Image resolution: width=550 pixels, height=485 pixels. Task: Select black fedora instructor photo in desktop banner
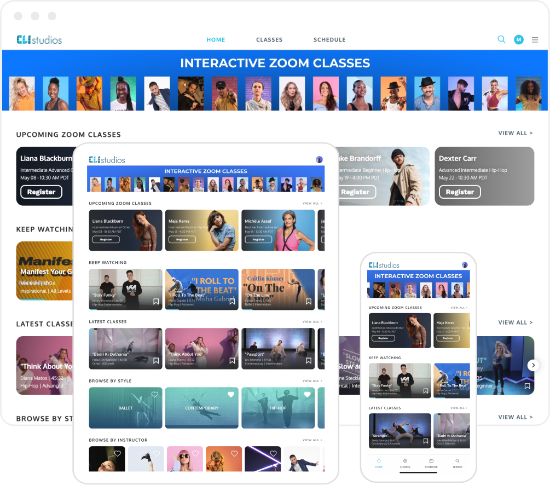427,94
